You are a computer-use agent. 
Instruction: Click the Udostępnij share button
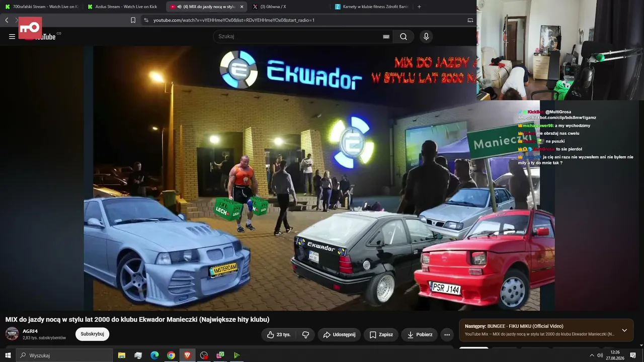tap(339, 334)
